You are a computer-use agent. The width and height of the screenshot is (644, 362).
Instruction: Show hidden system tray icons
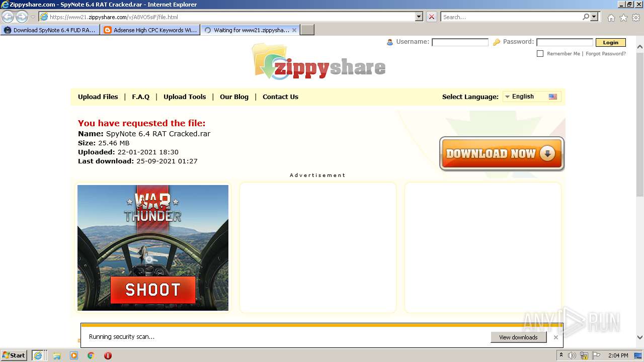tap(561, 355)
